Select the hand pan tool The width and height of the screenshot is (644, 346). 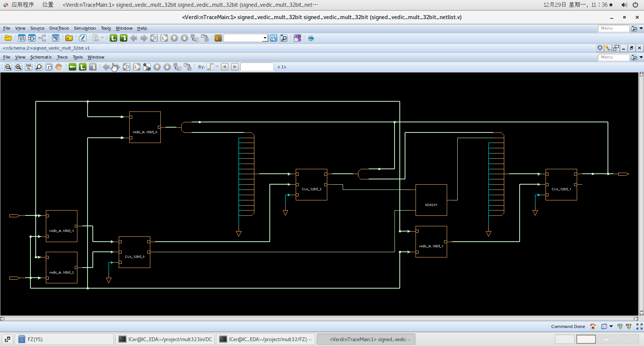point(59,67)
